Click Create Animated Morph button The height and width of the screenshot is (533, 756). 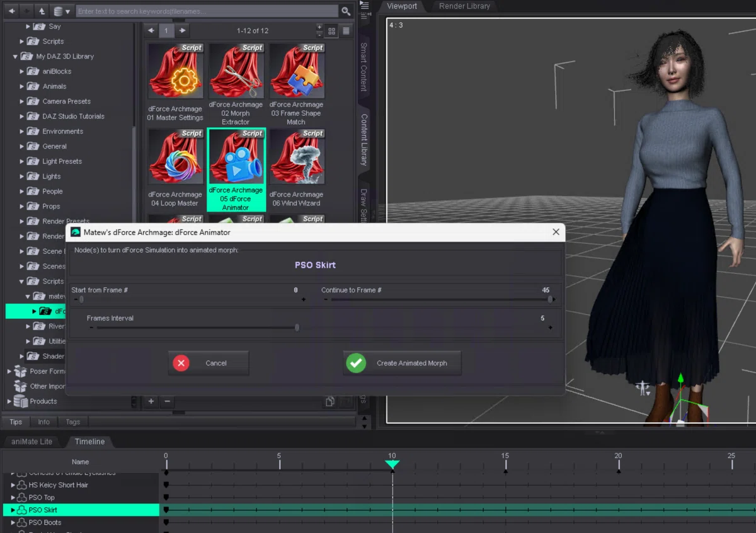pos(402,363)
